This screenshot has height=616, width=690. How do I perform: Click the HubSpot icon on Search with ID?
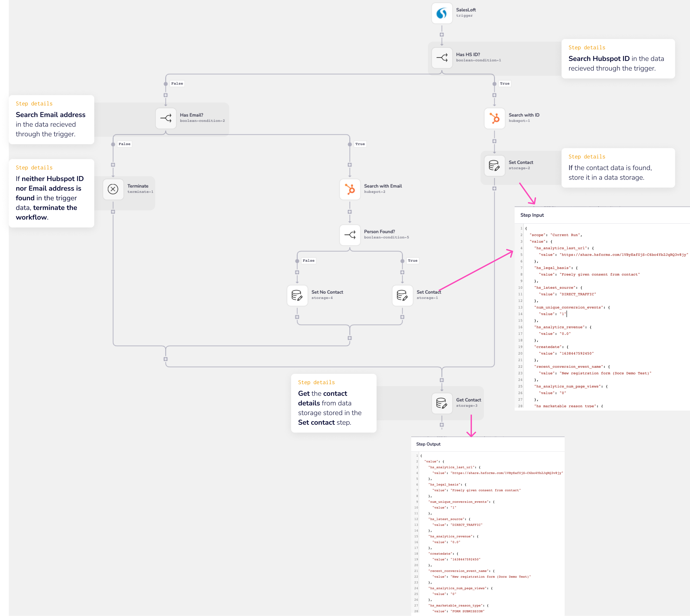(x=495, y=118)
